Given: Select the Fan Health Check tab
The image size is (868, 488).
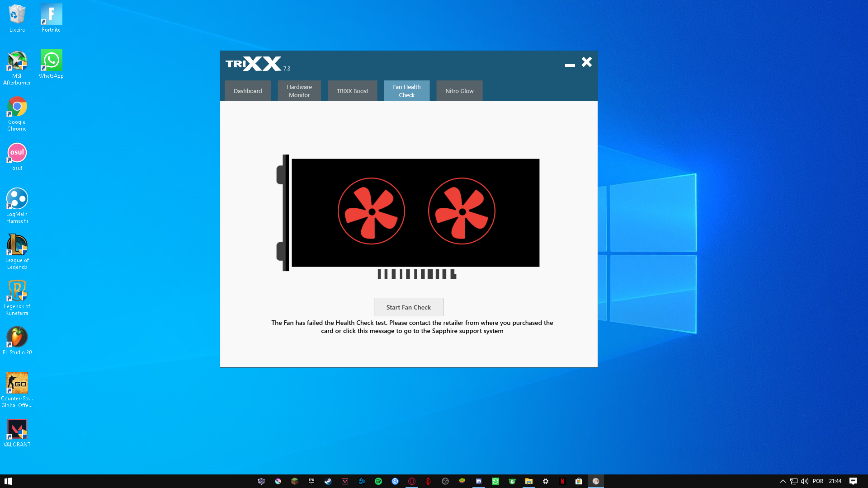Looking at the screenshot, I should [407, 91].
